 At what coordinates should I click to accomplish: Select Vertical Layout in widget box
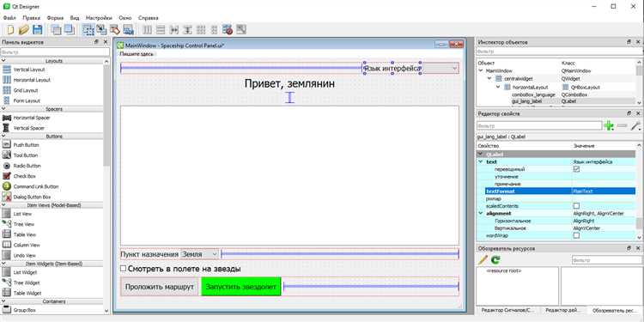[x=24, y=70]
